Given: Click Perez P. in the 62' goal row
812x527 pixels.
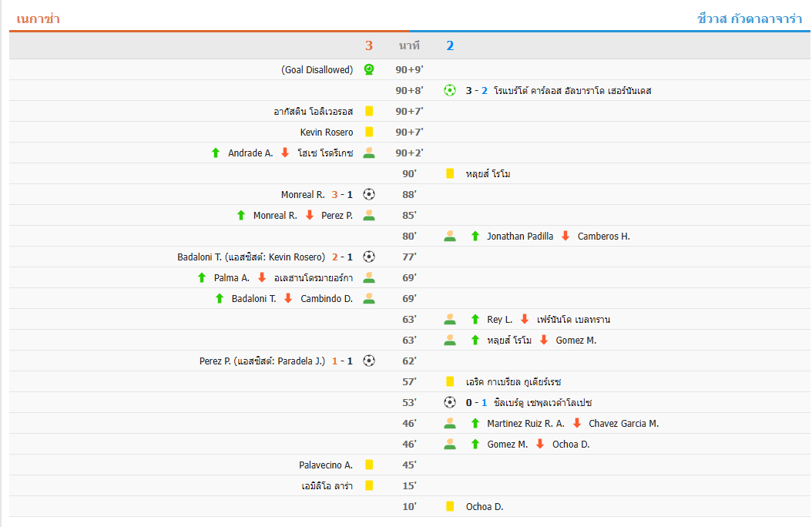Looking at the screenshot, I should pyautogui.click(x=216, y=361).
